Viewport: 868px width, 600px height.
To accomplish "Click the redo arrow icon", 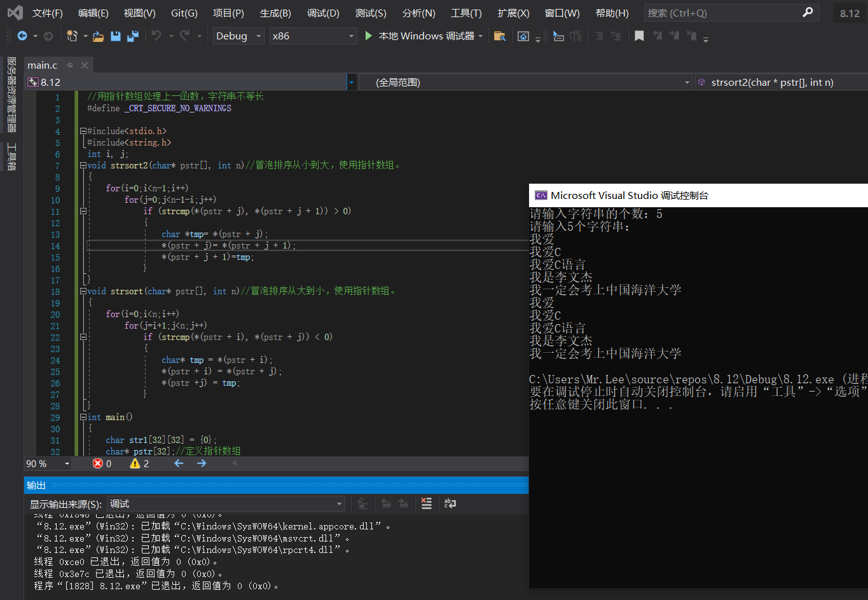I will (184, 36).
